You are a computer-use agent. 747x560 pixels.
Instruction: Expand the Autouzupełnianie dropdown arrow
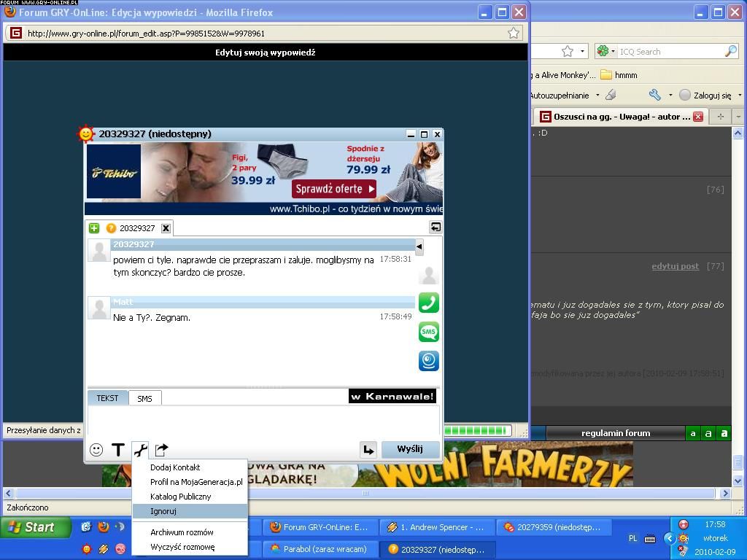(x=597, y=95)
